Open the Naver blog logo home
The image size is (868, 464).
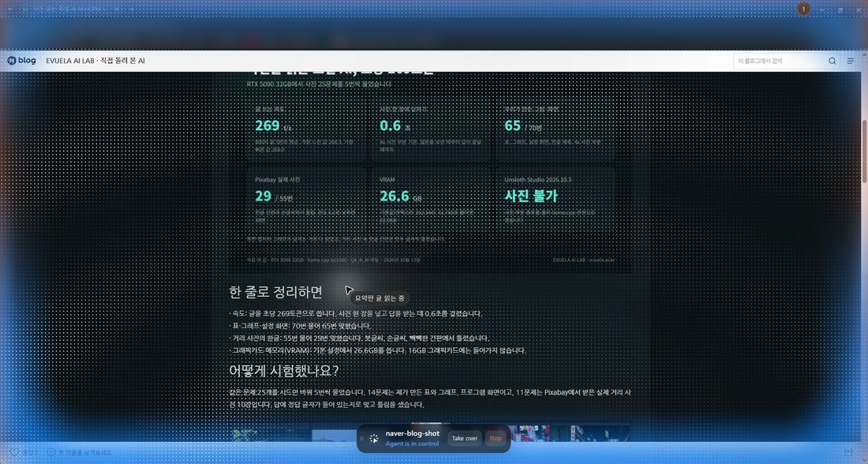[21, 60]
